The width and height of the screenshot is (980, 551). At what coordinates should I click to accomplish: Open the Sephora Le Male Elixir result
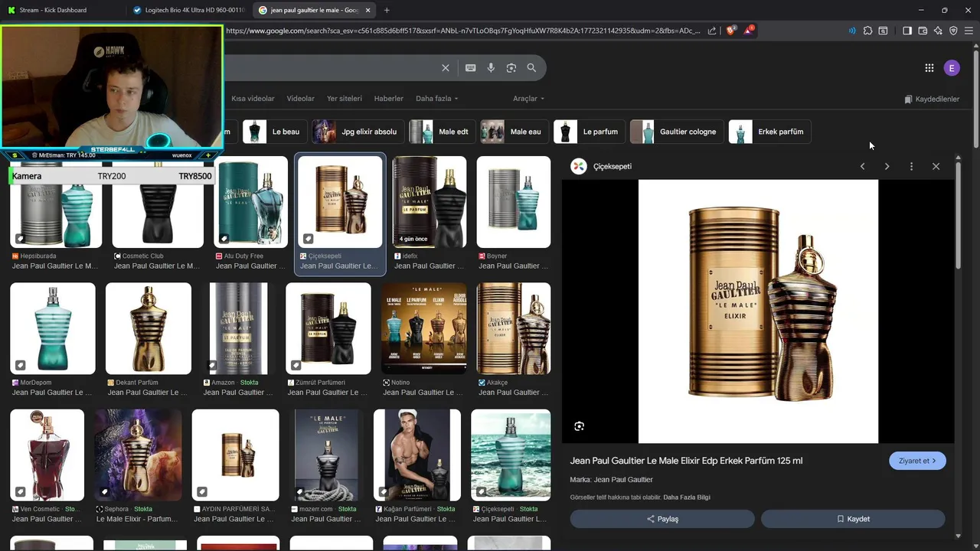click(x=138, y=455)
